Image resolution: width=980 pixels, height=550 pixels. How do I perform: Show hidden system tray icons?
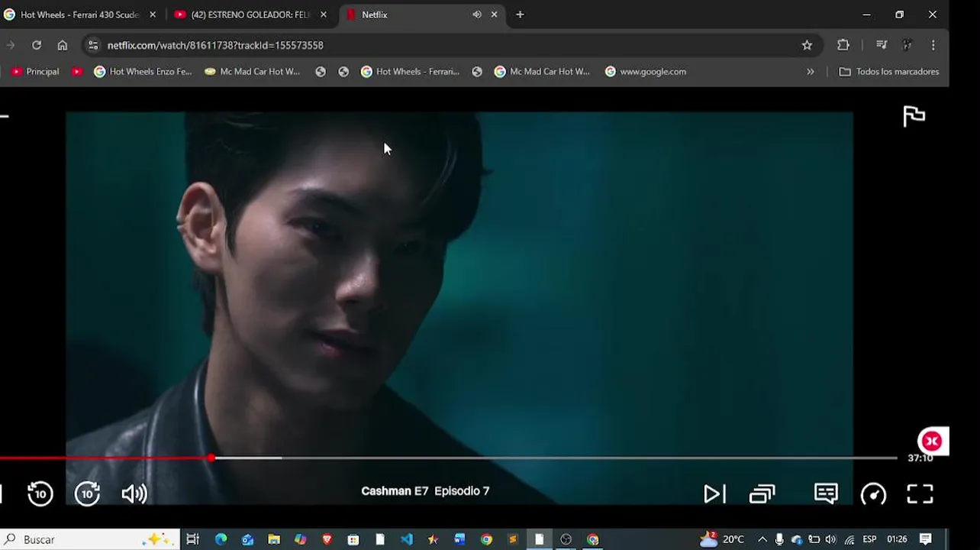pyautogui.click(x=762, y=539)
